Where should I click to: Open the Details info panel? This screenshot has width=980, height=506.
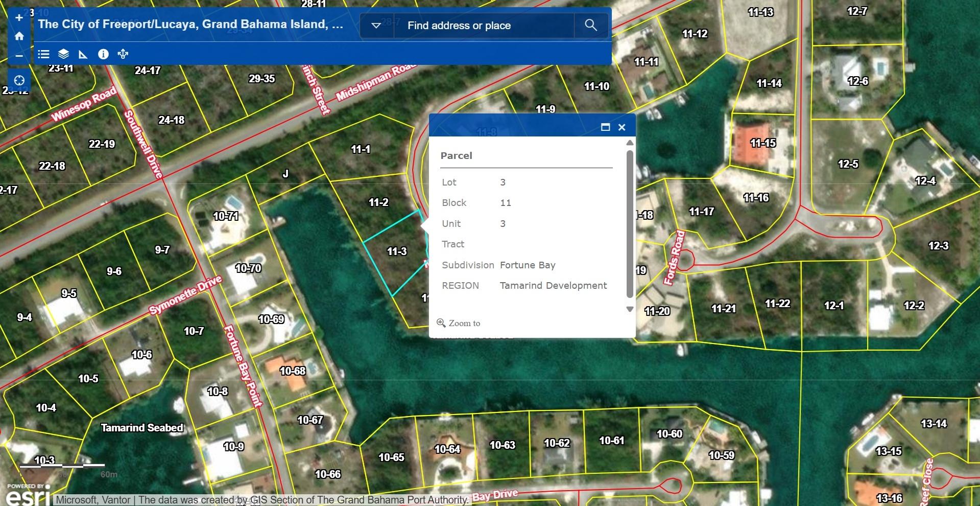[x=103, y=54]
